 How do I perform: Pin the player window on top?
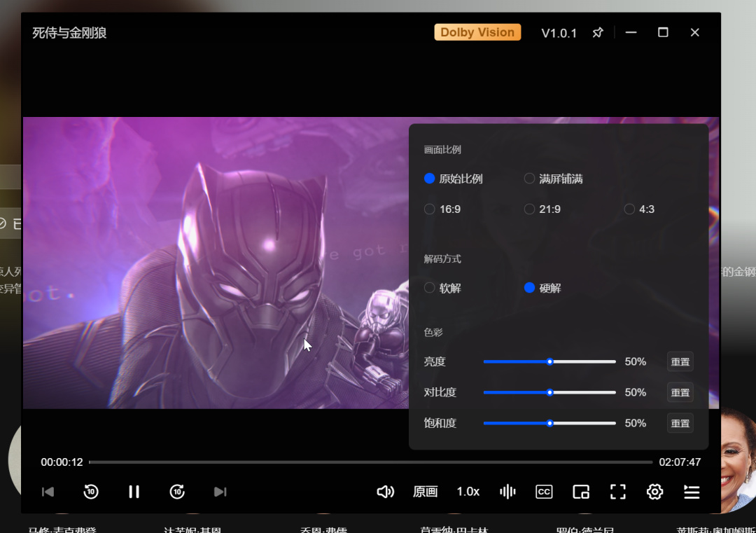(598, 32)
